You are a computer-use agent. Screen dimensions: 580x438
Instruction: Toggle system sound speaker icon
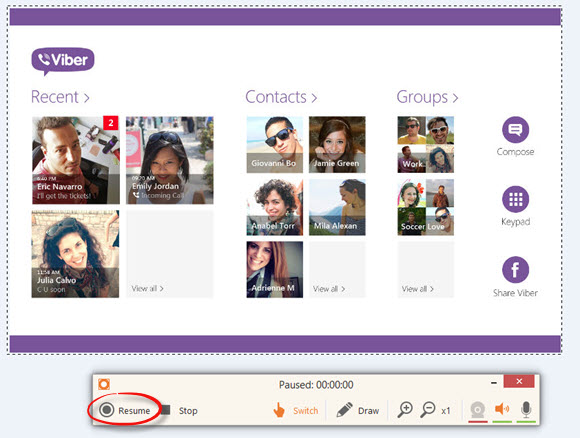[502, 410]
